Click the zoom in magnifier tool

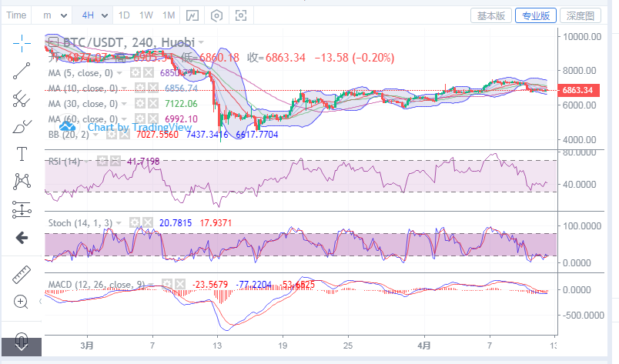coord(22,301)
